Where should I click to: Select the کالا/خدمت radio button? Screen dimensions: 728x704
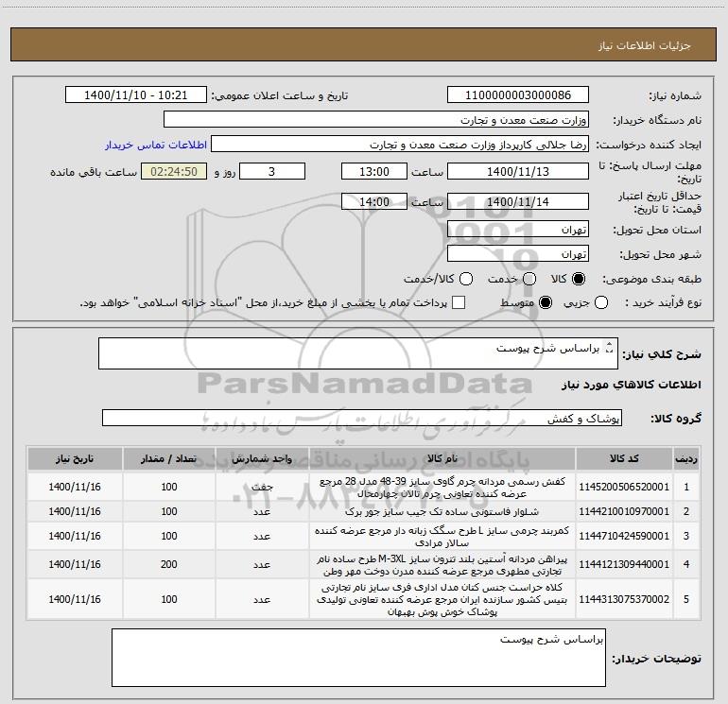(x=466, y=279)
